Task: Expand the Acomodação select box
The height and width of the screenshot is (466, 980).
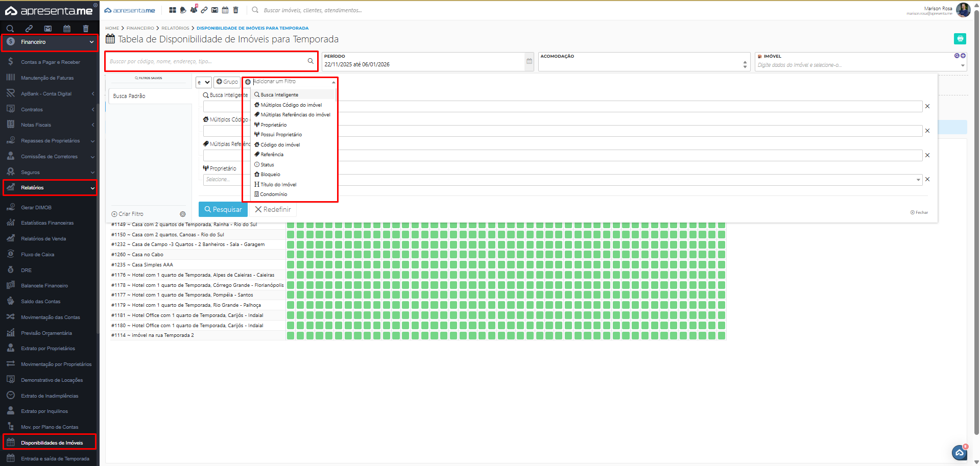Action: (x=745, y=65)
